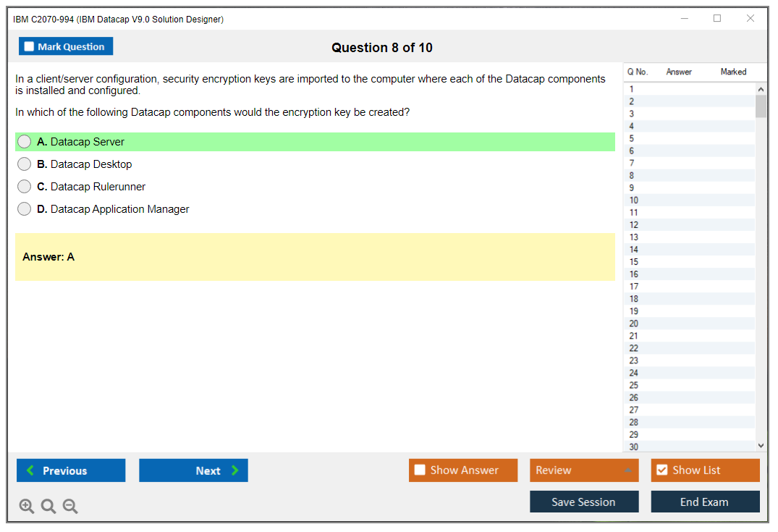This screenshot has height=532, width=778.
Task: Click the green right arrow on Next
Action: [234, 470]
